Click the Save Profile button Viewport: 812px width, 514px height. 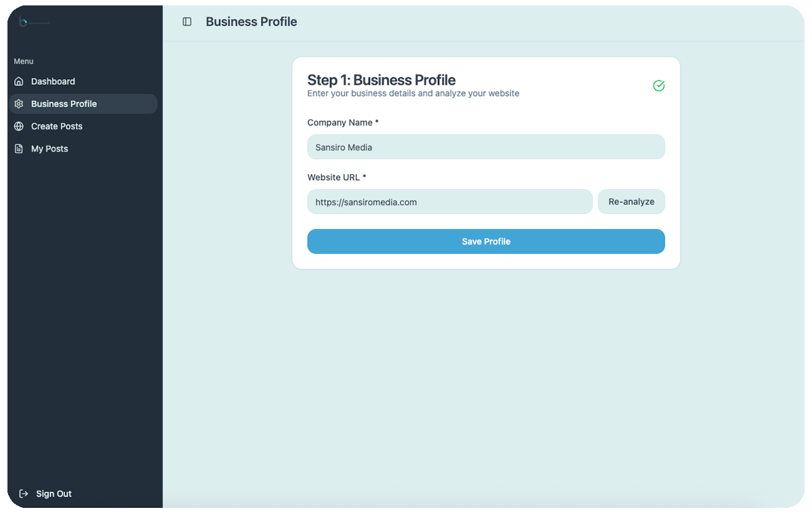[x=485, y=241]
